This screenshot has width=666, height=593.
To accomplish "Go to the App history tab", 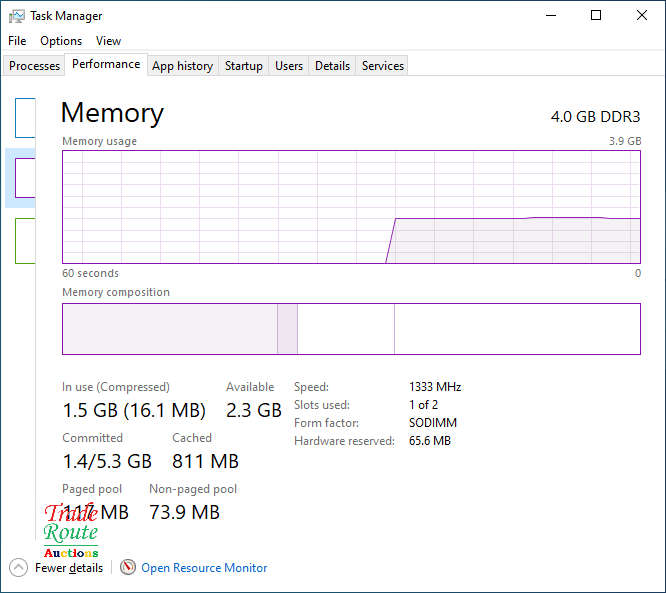I will point(182,66).
